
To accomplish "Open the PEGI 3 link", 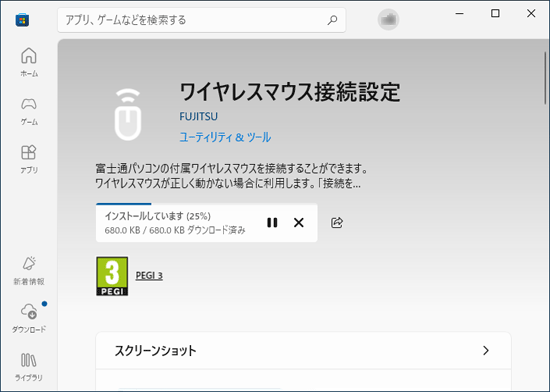I will (149, 276).
